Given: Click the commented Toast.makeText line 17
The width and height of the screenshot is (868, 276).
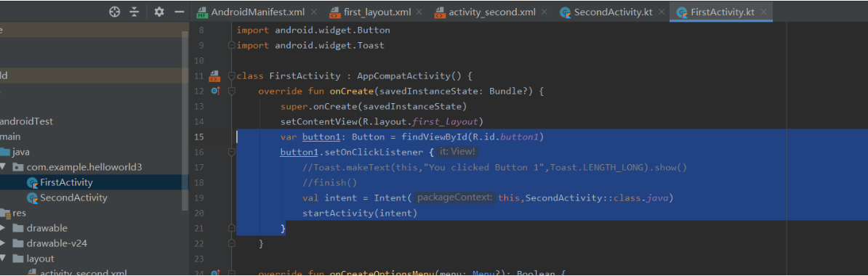Looking at the screenshot, I should coord(494,167).
